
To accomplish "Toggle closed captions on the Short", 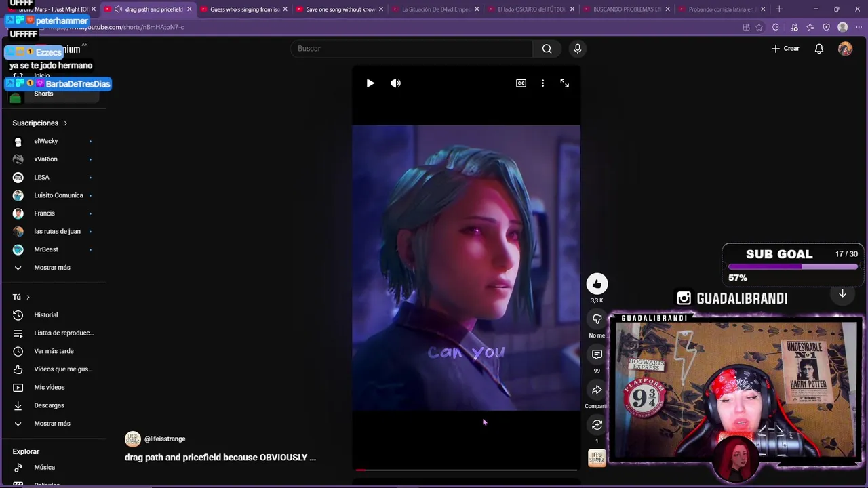I will [x=521, y=83].
